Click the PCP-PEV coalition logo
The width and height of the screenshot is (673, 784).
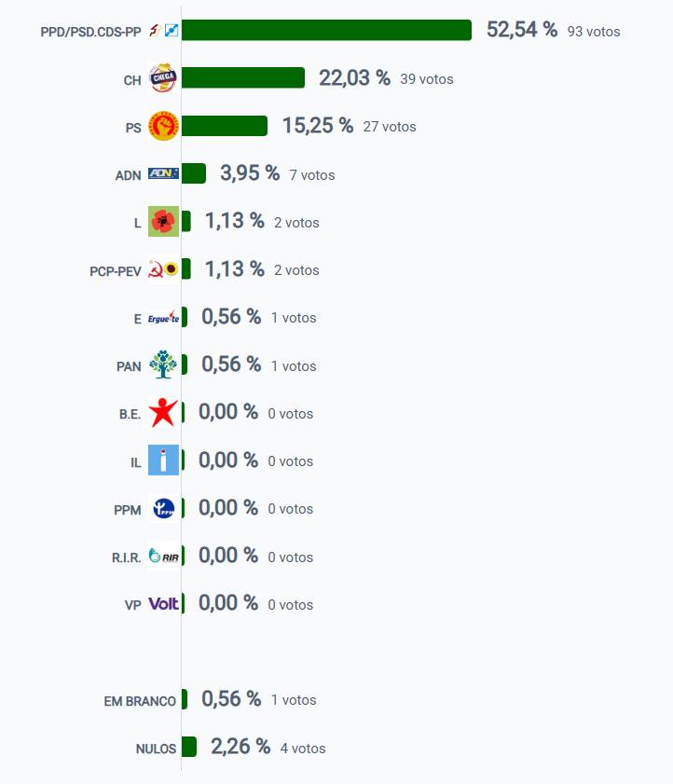click(x=163, y=270)
